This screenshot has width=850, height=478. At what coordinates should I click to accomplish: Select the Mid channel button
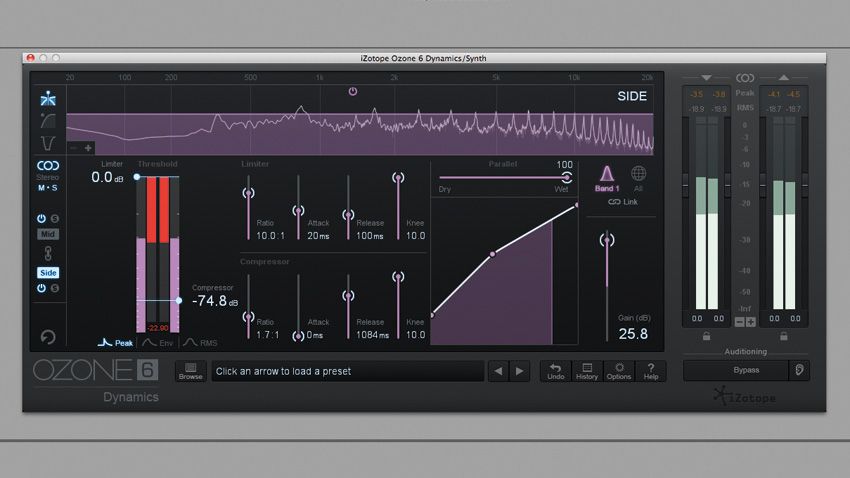48,234
